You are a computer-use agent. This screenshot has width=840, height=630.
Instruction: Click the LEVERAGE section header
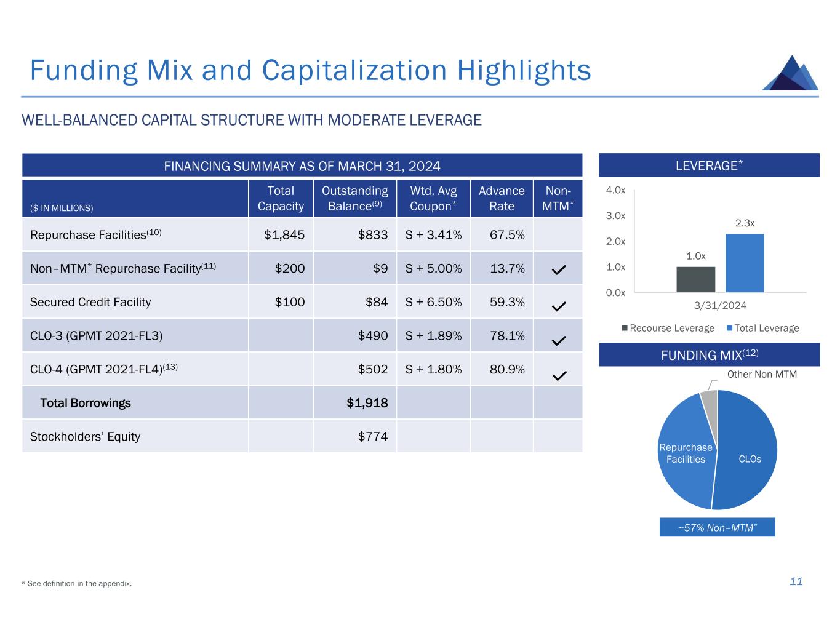709,165
